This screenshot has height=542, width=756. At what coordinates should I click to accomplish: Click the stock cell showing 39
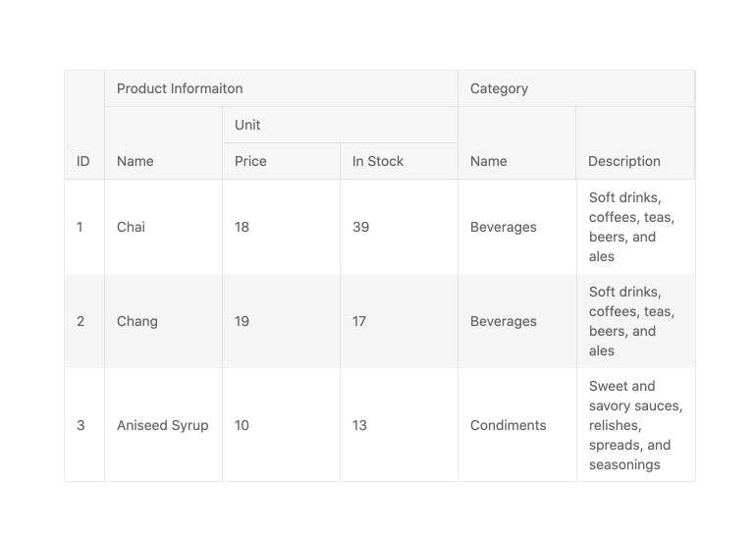tap(360, 227)
